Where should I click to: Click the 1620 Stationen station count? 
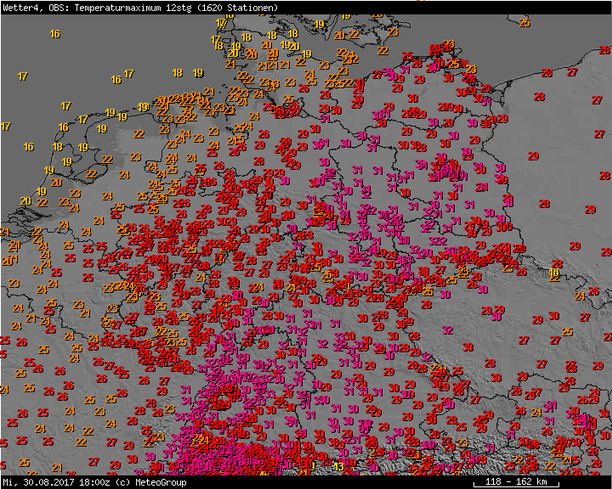tap(240, 7)
